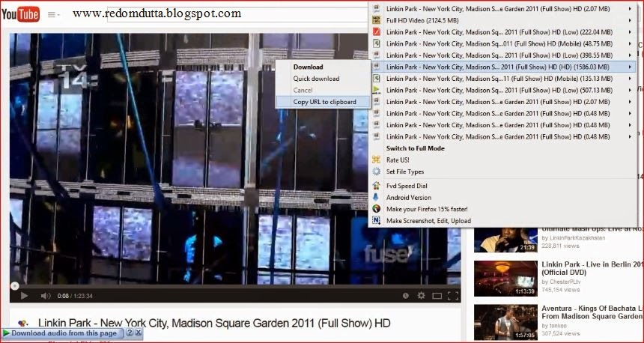The image size is (644, 343).
Task: Select the Low (222.04 MB) download entry
Action: (502, 31)
